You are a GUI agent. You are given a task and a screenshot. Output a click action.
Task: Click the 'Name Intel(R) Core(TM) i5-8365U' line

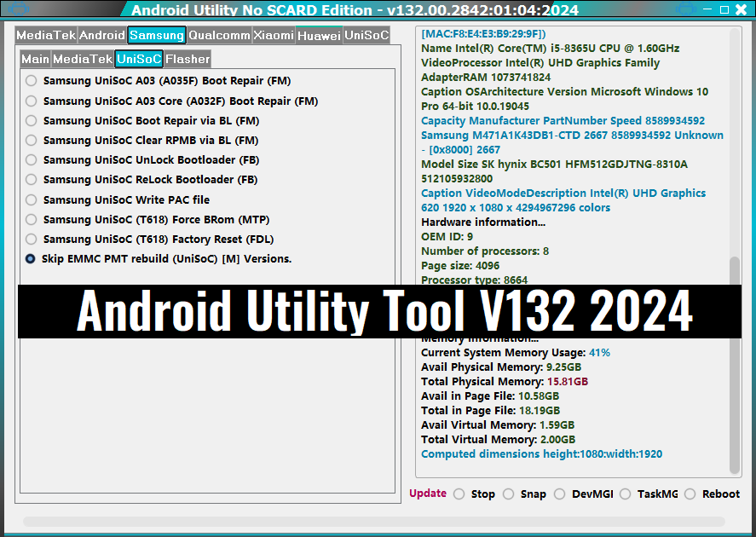[550, 49]
